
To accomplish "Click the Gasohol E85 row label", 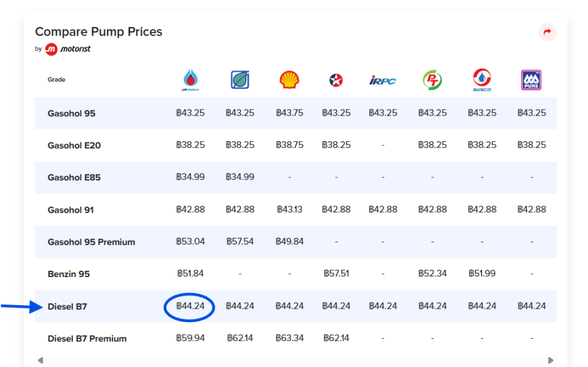I will point(74,177).
